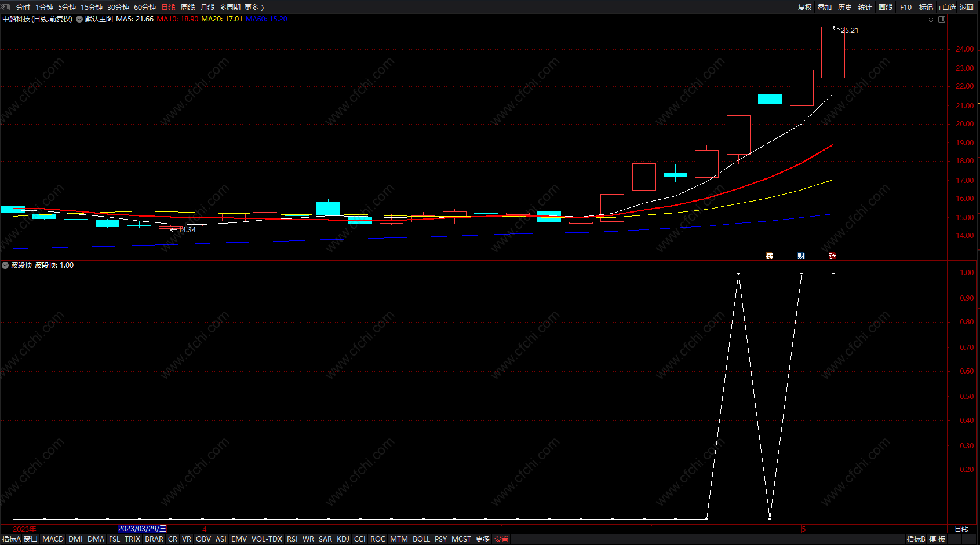Click the plus zoom icon at bottom right
Viewport: 980px width, 545px height.
coord(955,539)
